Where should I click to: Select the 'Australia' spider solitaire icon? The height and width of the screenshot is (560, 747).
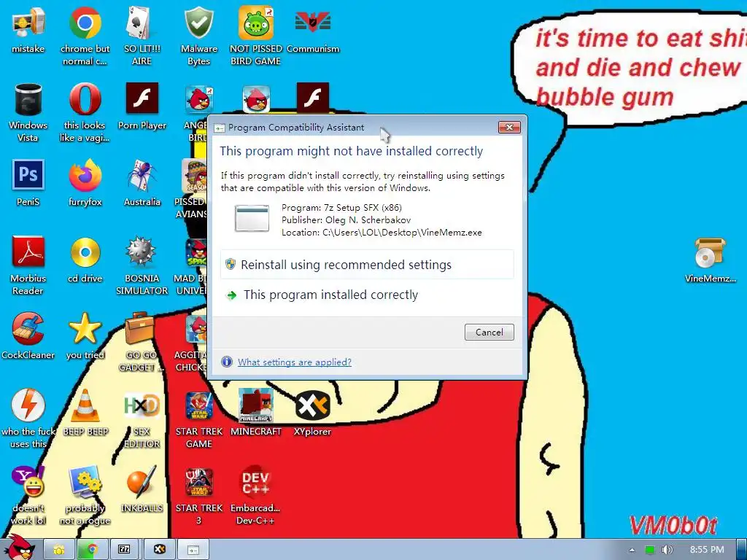click(142, 183)
